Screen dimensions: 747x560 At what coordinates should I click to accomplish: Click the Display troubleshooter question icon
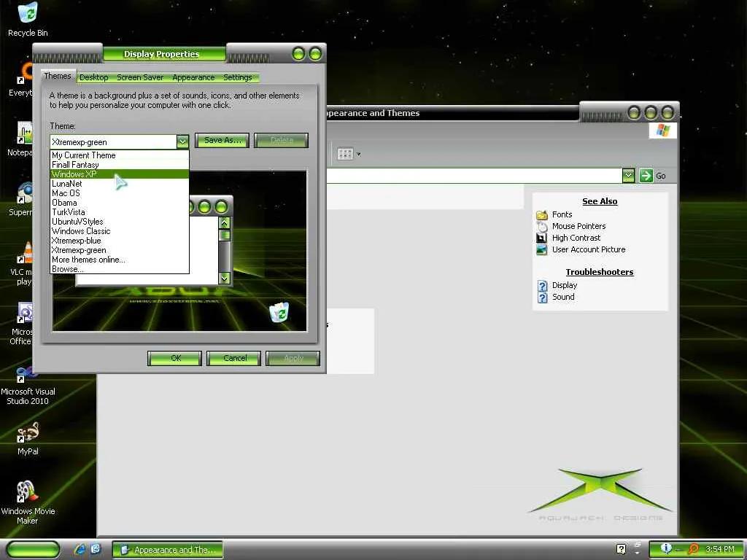click(x=542, y=285)
